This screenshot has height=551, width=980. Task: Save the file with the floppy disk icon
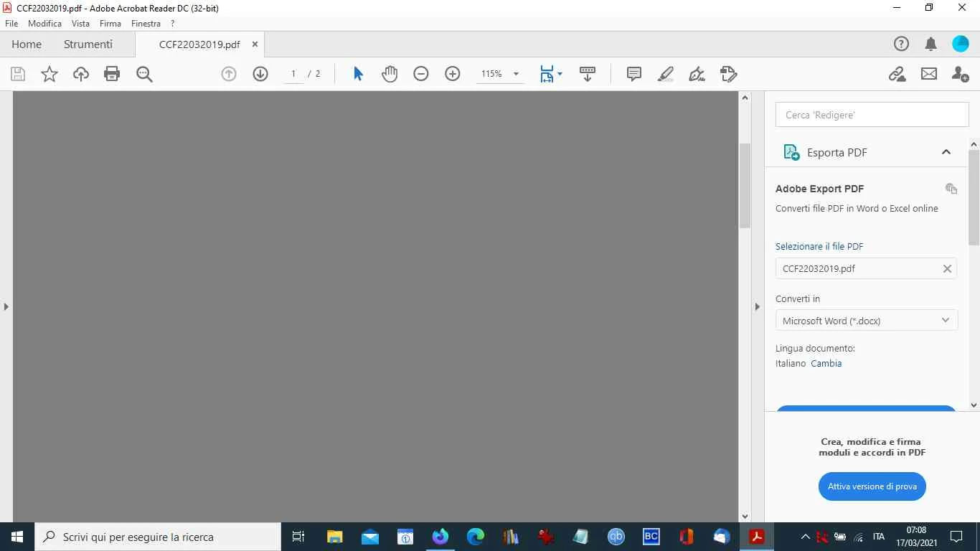click(18, 74)
